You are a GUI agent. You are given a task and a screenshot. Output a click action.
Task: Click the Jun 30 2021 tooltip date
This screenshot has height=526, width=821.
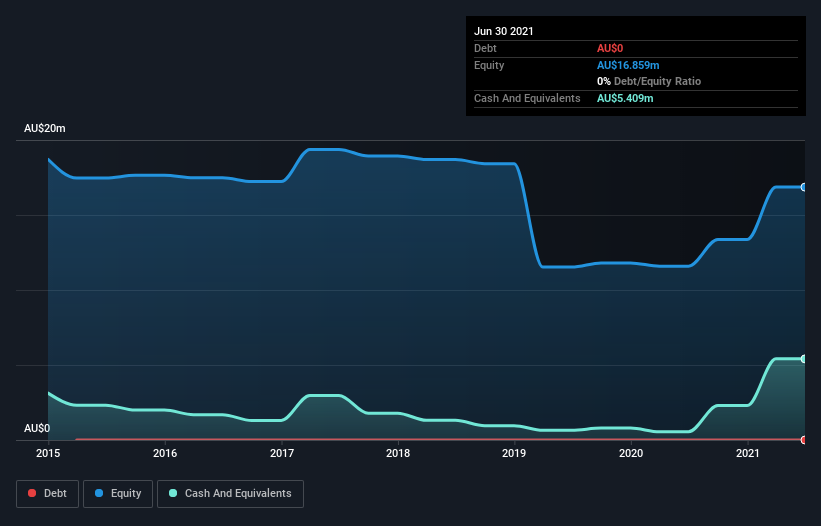(x=504, y=31)
